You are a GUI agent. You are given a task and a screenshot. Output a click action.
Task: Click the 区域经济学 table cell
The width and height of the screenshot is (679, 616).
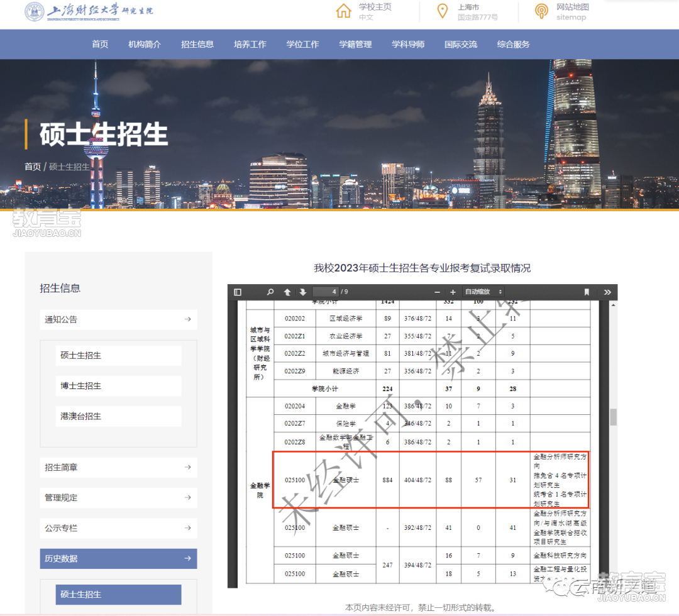(346, 319)
